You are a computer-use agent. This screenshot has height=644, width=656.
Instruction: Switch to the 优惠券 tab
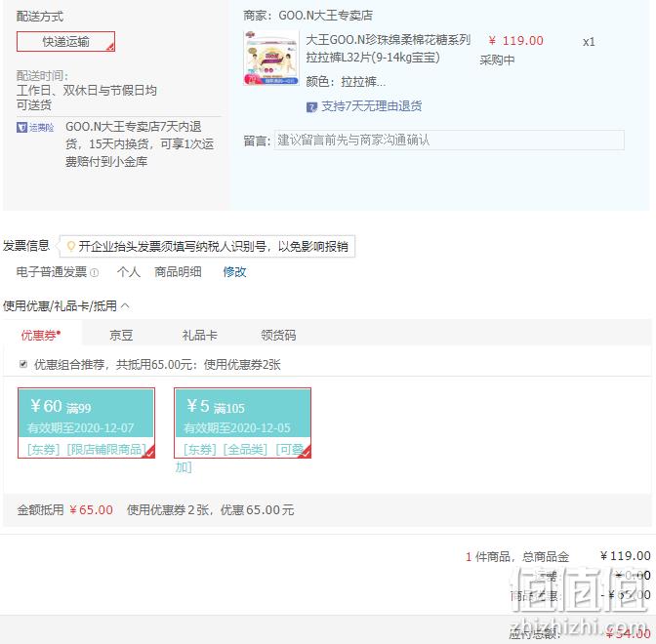tap(41, 335)
